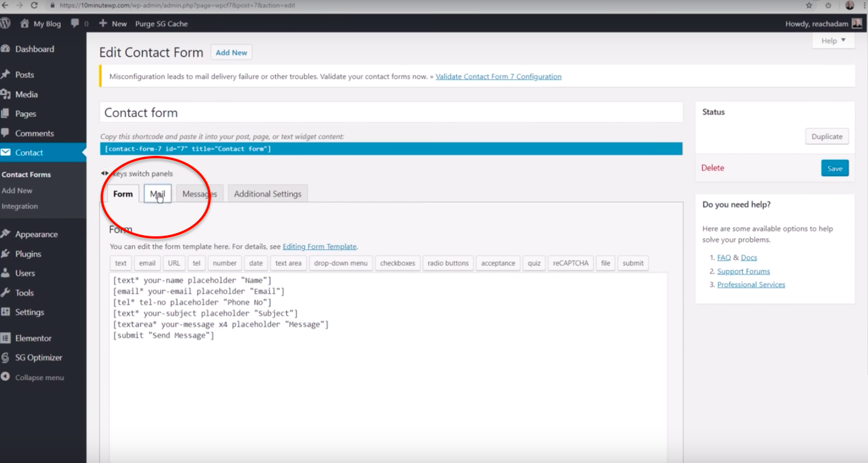Click the blue Save button
The width and height of the screenshot is (868, 463).
click(834, 169)
